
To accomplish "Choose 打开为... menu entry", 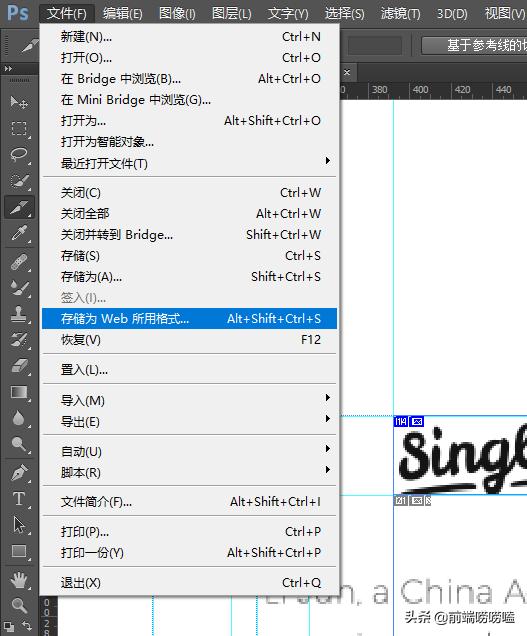I will (189, 121).
